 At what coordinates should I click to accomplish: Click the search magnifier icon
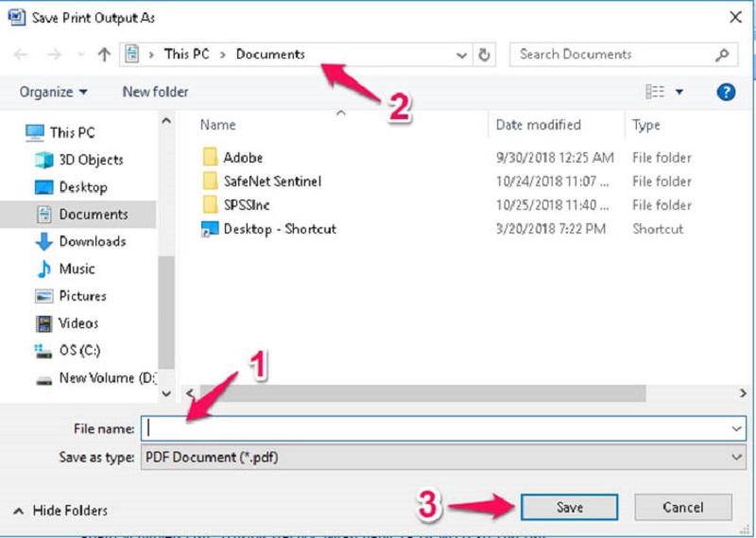click(x=722, y=55)
